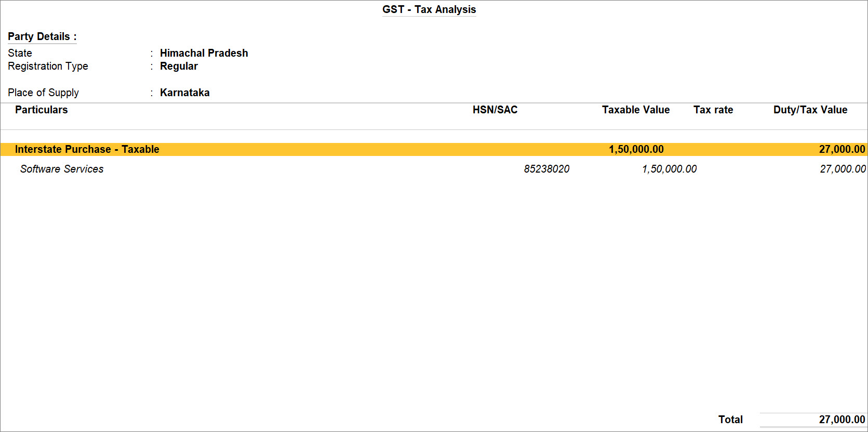Viewport: 868px width, 432px height.
Task: Select the Duty/Tax Value column header
Action: pos(810,110)
